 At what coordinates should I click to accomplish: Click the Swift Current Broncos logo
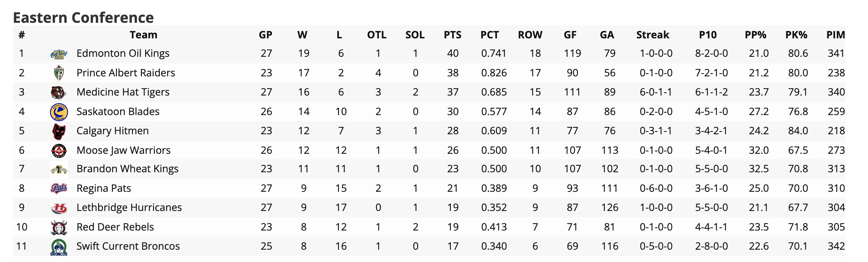click(x=59, y=248)
